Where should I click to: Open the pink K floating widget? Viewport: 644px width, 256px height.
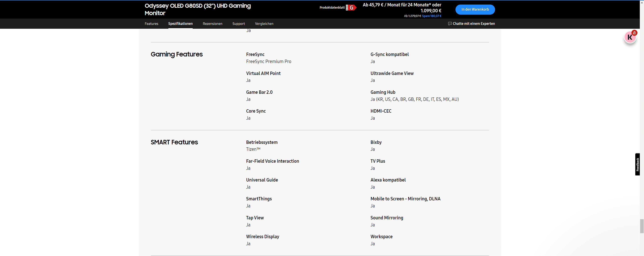[x=630, y=38]
